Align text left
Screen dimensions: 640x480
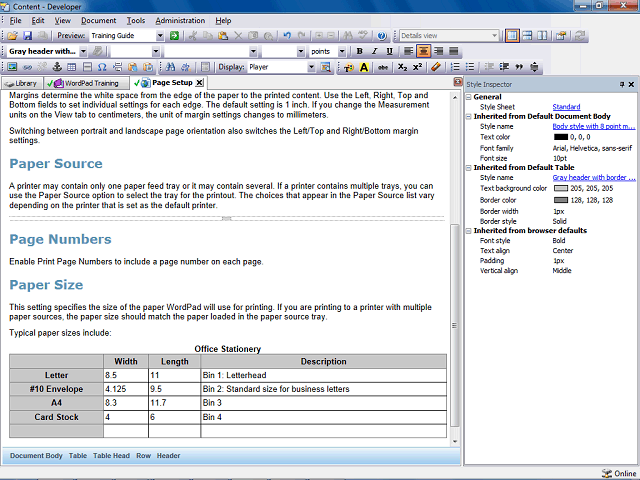(408, 51)
